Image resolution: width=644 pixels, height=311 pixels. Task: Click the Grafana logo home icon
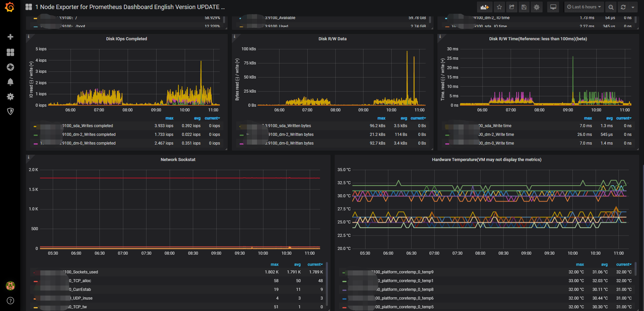click(x=10, y=7)
